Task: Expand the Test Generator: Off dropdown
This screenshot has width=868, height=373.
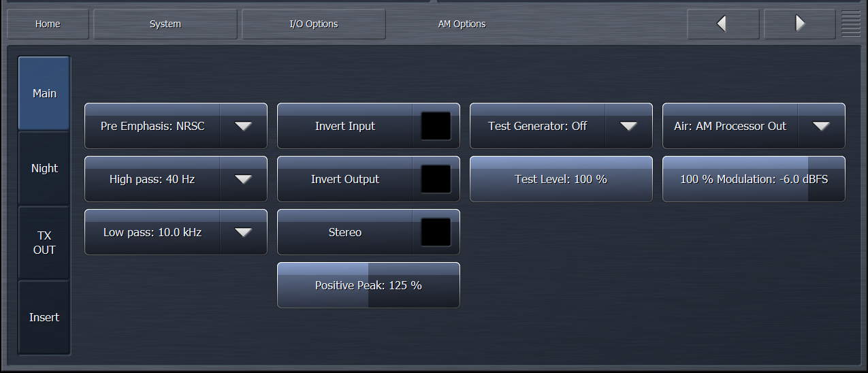Action: [561, 126]
